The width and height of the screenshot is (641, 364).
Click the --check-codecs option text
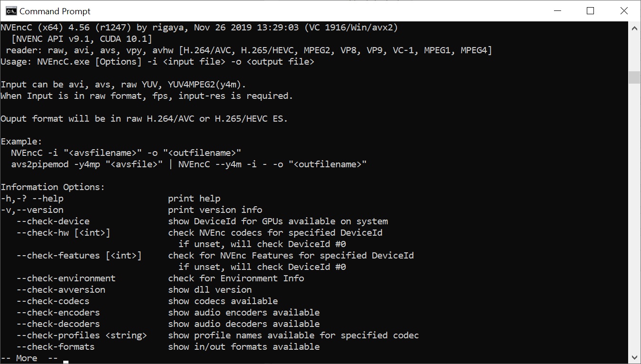coord(53,301)
